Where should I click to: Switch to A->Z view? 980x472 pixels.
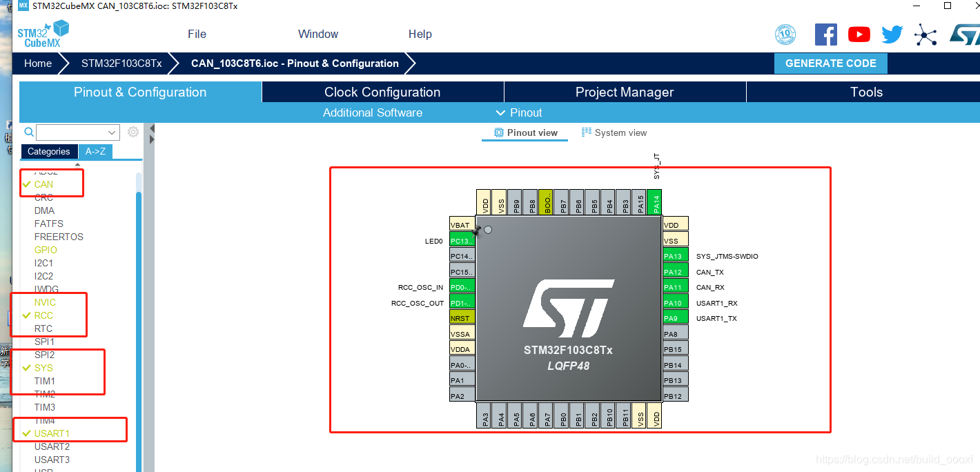pos(95,152)
